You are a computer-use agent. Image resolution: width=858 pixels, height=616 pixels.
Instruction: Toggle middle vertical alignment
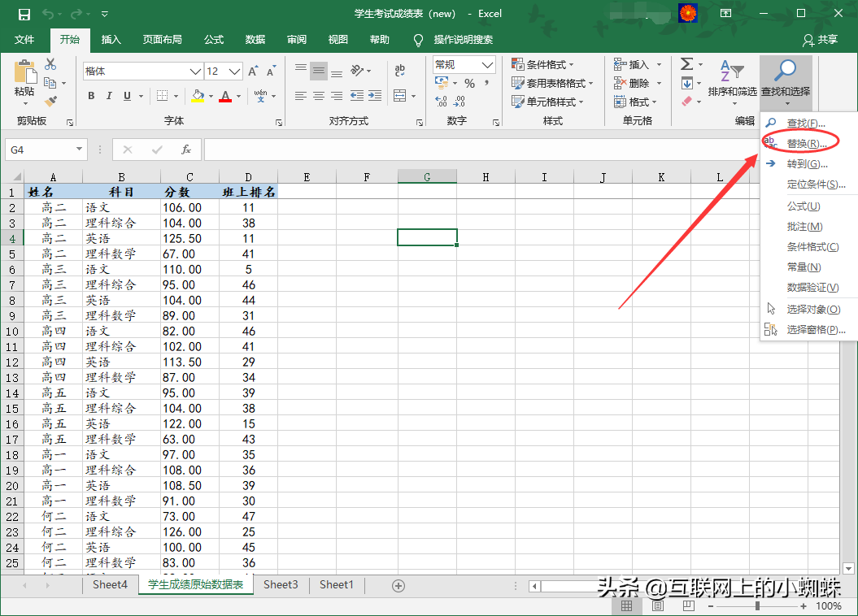click(x=319, y=71)
